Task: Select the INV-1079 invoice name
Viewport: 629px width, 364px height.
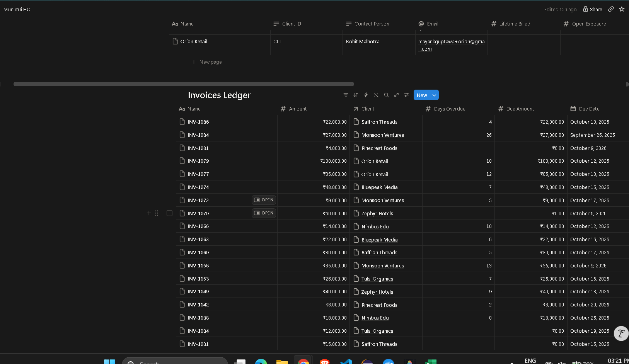Action: (x=198, y=161)
